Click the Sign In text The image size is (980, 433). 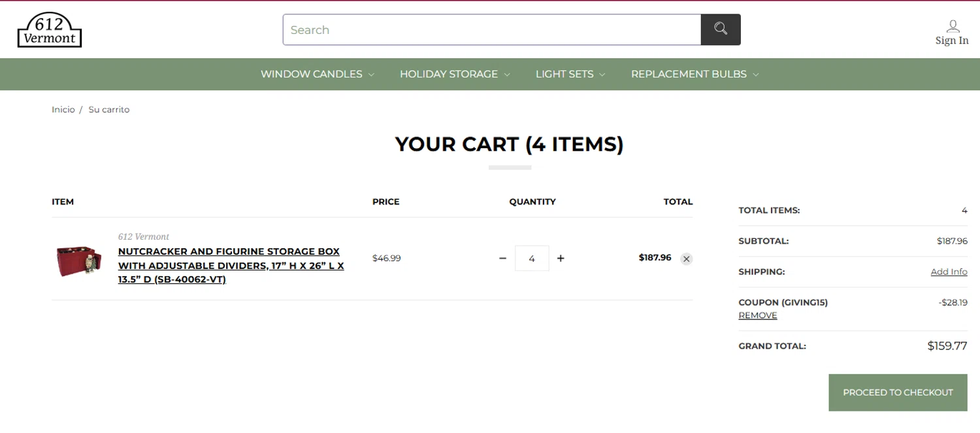[x=952, y=40]
